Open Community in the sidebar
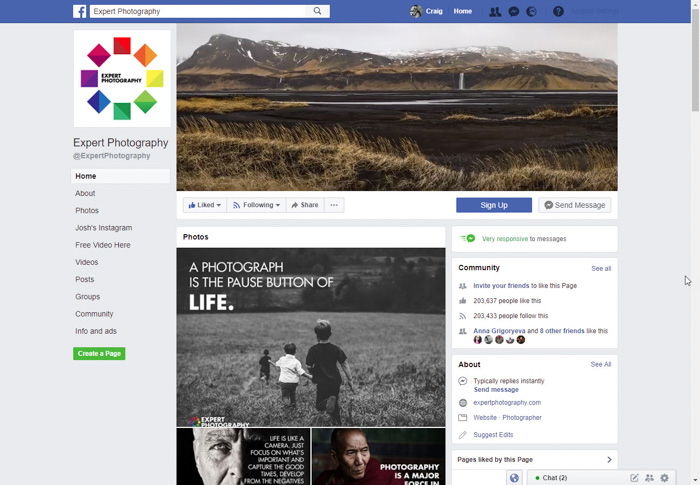 [94, 314]
